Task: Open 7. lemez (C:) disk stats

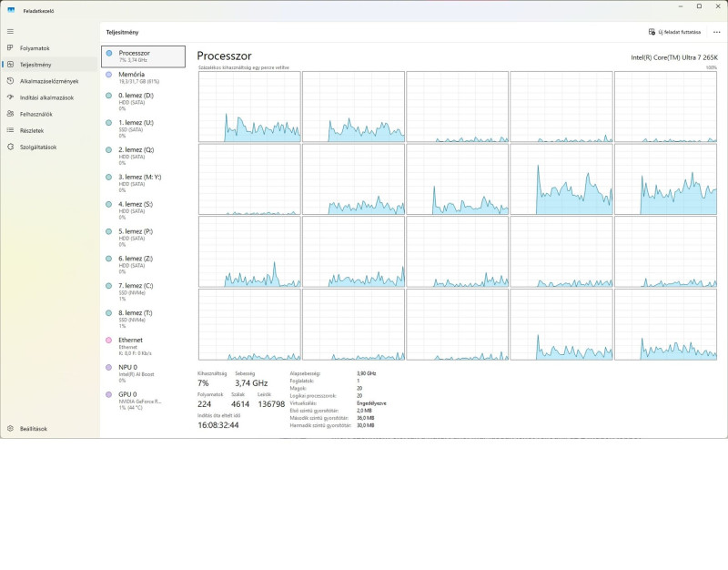Action: coord(143,292)
